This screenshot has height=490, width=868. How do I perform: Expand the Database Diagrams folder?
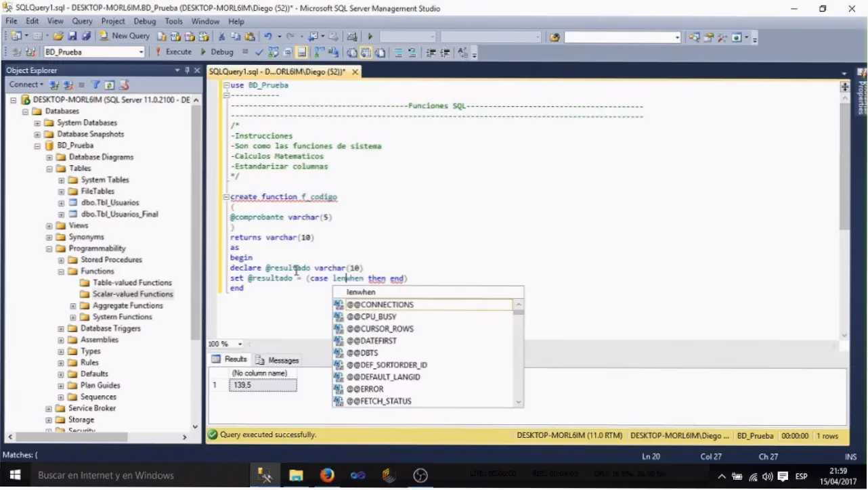pos(49,157)
